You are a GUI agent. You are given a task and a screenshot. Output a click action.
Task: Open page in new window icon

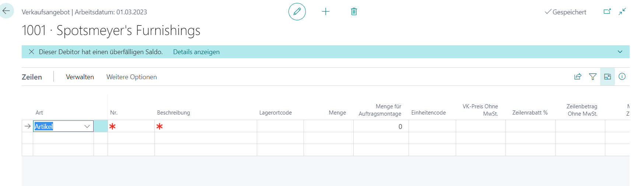click(x=607, y=11)
